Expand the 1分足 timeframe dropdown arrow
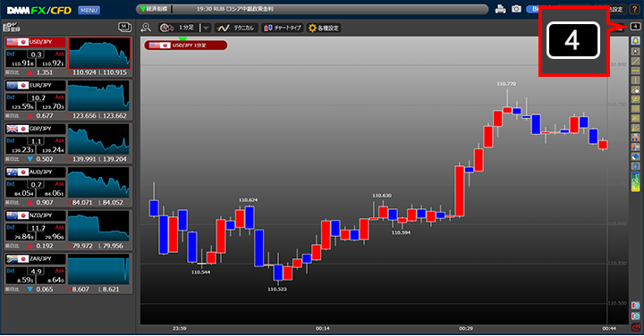 (x=206, y=28)
